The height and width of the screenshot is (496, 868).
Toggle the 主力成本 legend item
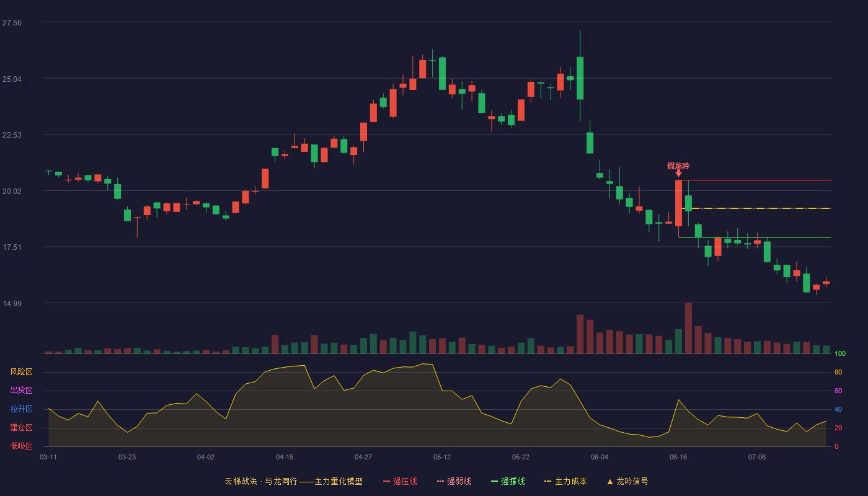click(x=565, y=481)
